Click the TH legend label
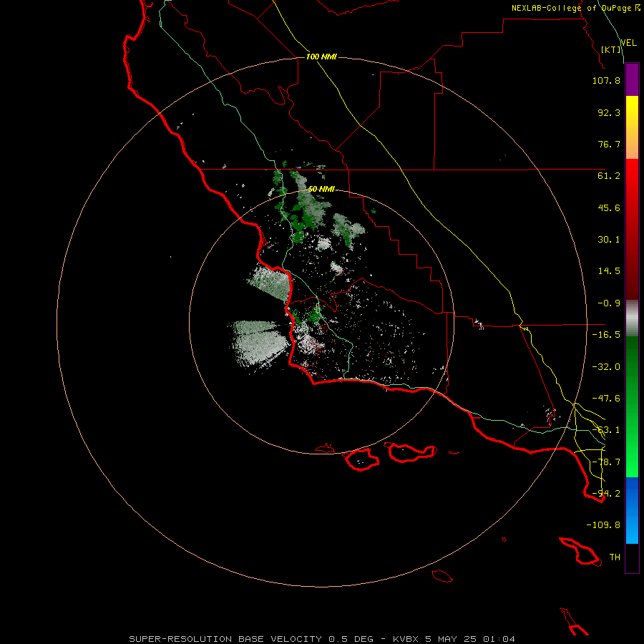 click(615, 557)
